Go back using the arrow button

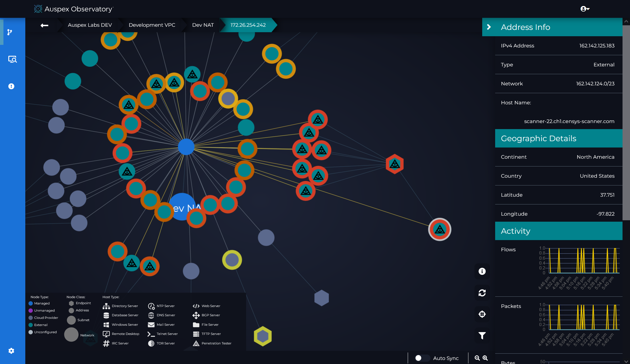click(x=44, y=25)
